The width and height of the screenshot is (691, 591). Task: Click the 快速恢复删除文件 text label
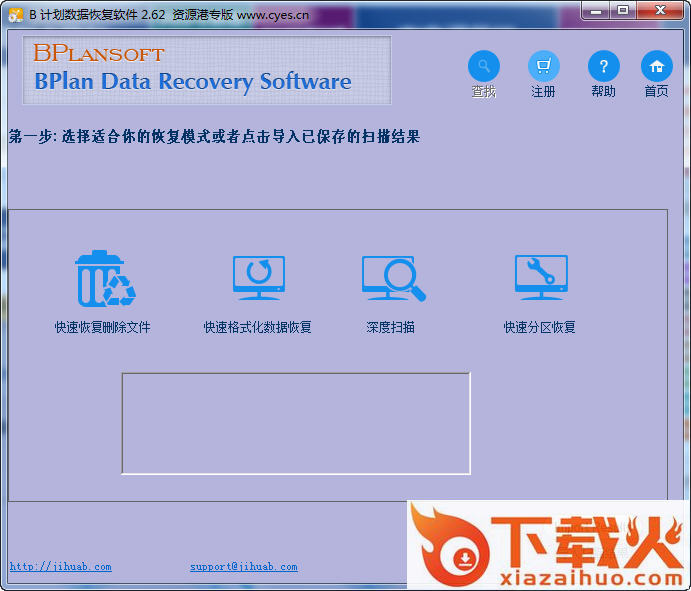pos(103,327)
